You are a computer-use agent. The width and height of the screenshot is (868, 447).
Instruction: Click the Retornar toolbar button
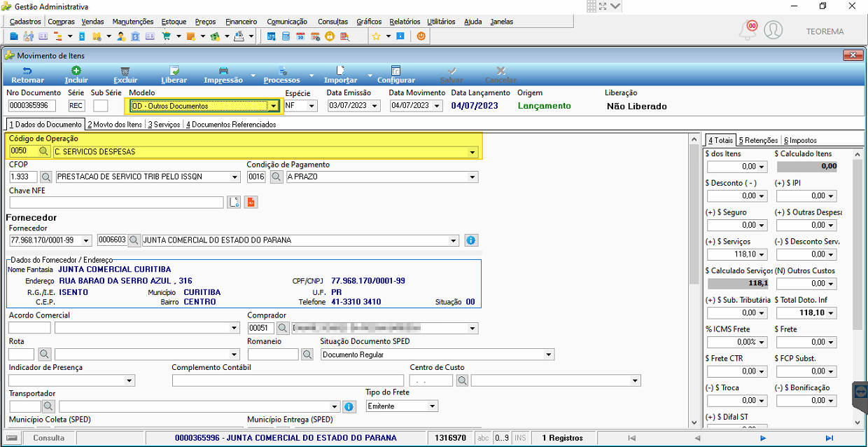[28, 75]
